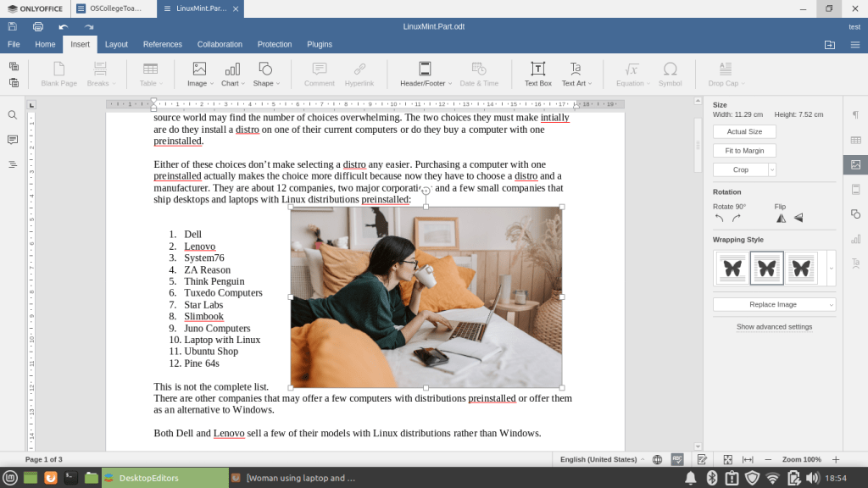
Task: Click the Actual Size button
Action: [x=744, y=131]
